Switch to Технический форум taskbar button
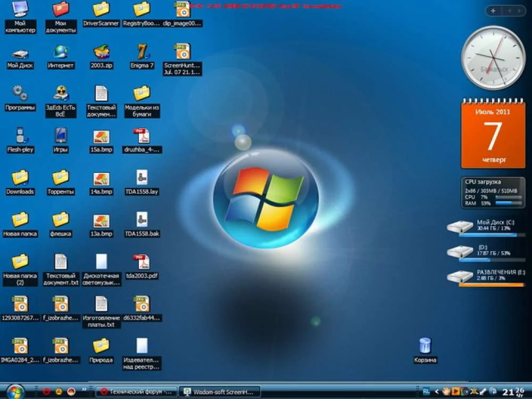Image resolution: width=532 pixels, height=399 pixels. pyautogui.click(x=137, y=392)
